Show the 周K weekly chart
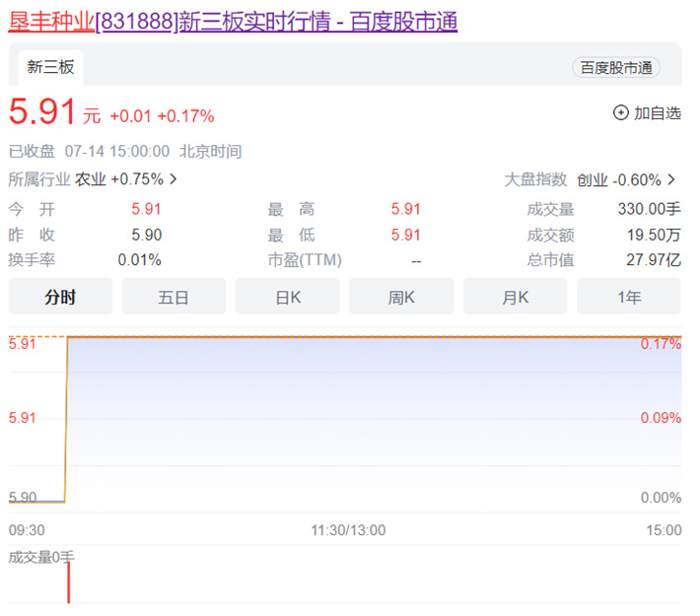Screen dimensions: 700x616 (x=401, y=297)
